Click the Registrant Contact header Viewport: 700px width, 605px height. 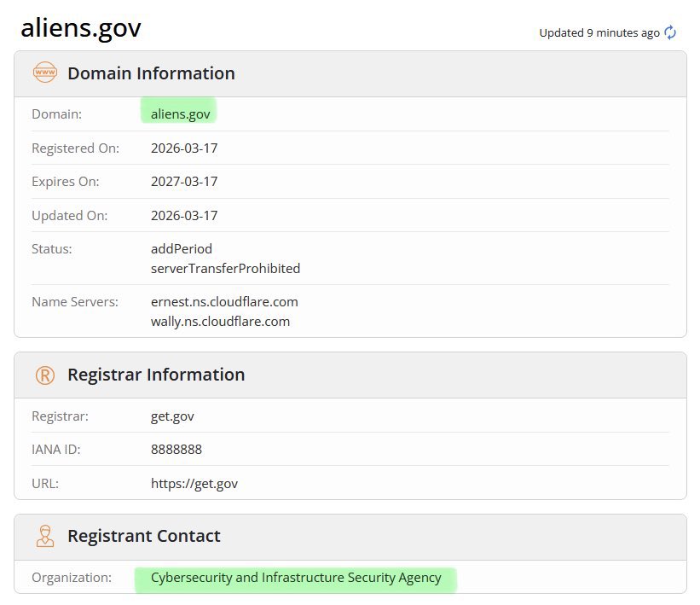[x=144, y=536]
